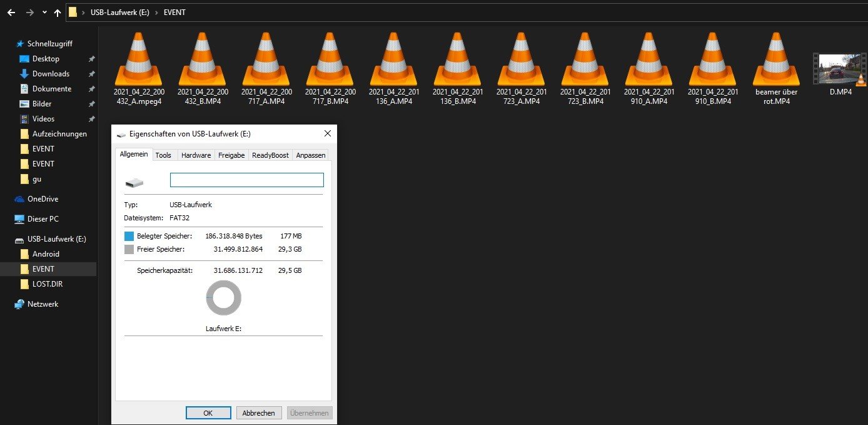
Task: Open Bilder in quick access
Action: coord(42,104)
